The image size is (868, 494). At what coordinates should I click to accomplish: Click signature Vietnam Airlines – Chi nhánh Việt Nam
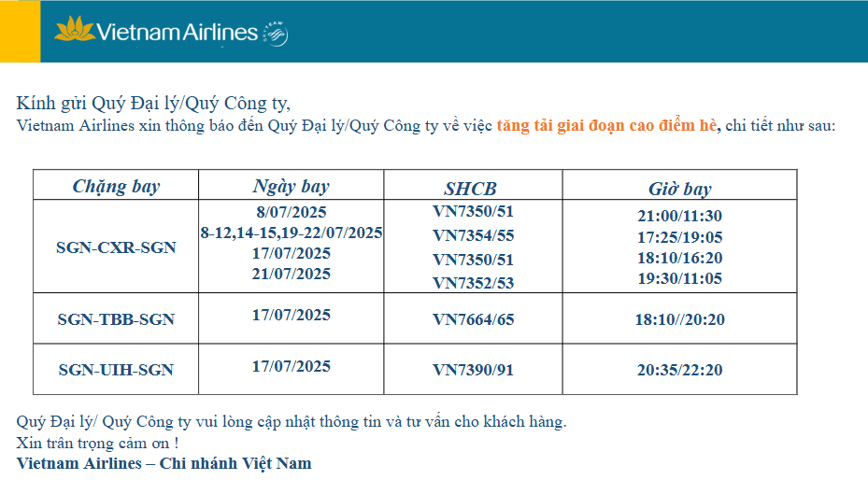click(x=164, y=463)
